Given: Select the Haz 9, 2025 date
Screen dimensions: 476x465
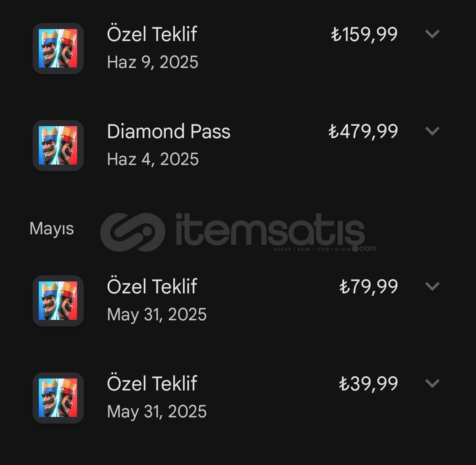Looking at the screenshot, I should click(x=152, y=62).
